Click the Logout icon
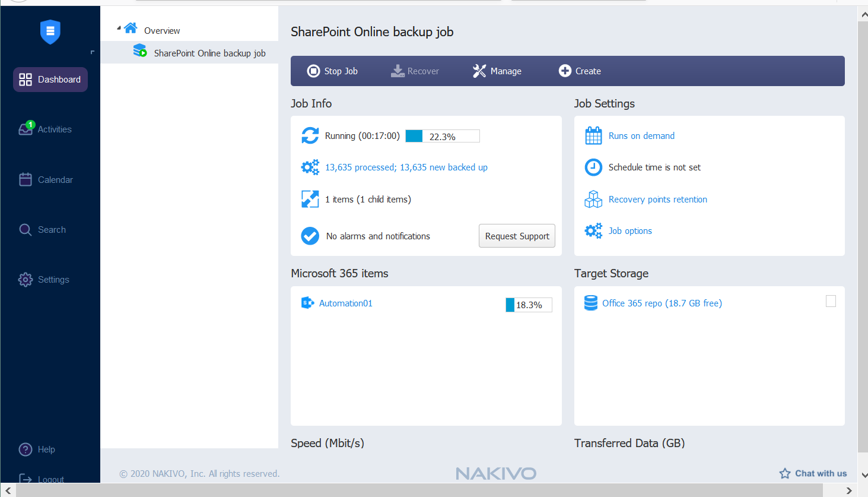868x497 pixels. (x=26, y=478)
